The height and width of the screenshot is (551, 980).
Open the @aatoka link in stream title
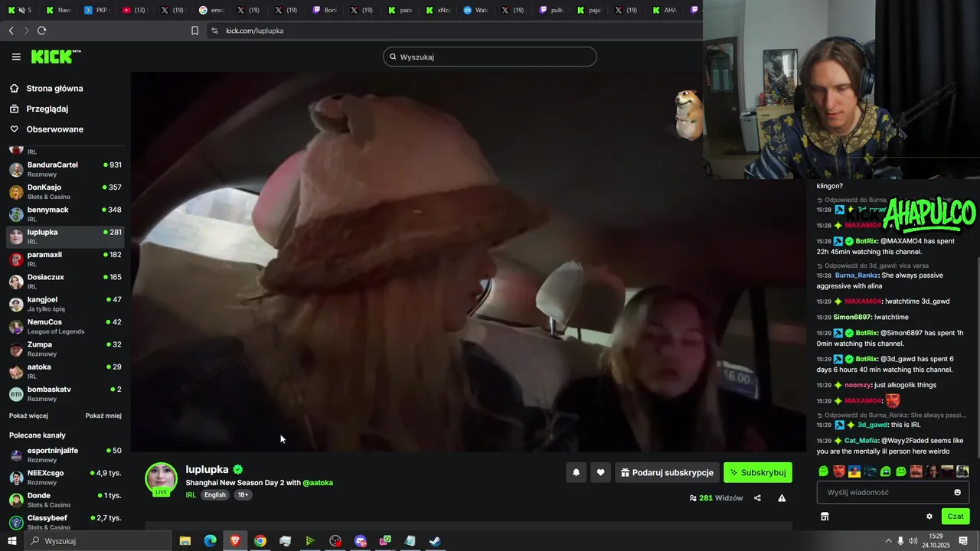tap(318, 483)
